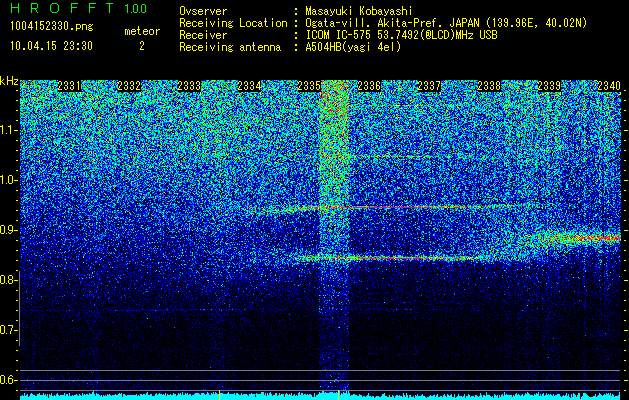
Task: Click the 0.8 kHz axis label
Action: click(8, 280)
